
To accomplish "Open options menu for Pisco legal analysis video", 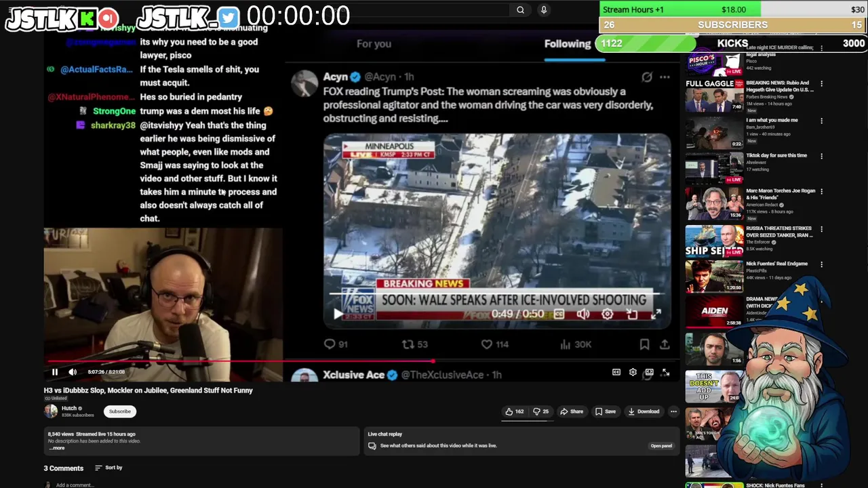I will click(821, 49).
